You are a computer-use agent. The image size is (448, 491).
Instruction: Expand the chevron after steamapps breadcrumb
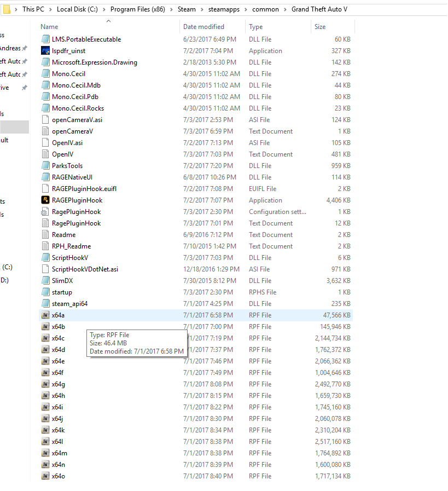(246, 10)
